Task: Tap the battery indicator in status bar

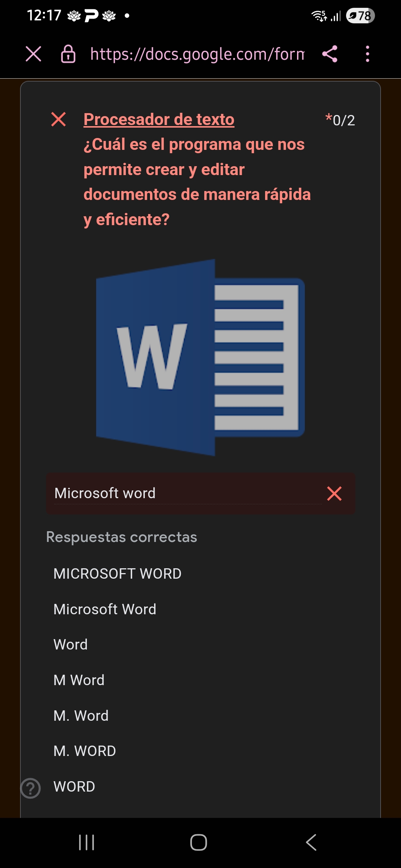Action: [360, 16]
